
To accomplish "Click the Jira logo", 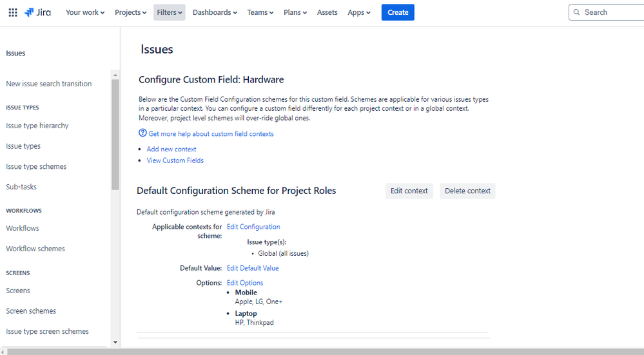I will pos(38,12).
